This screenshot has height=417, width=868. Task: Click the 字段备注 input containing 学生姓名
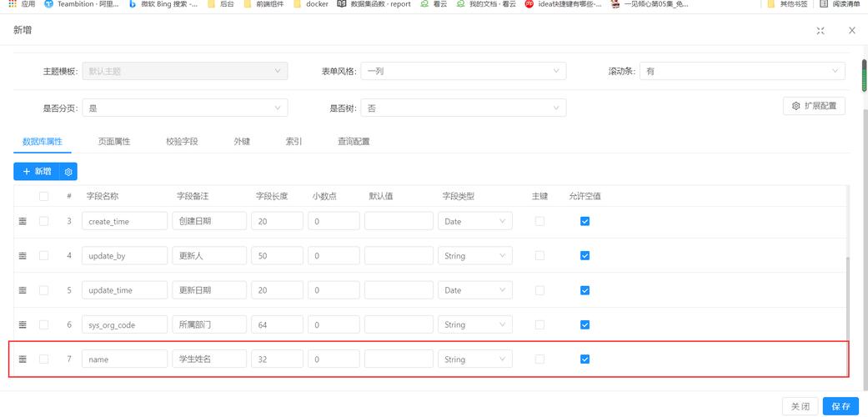point(209,359)
